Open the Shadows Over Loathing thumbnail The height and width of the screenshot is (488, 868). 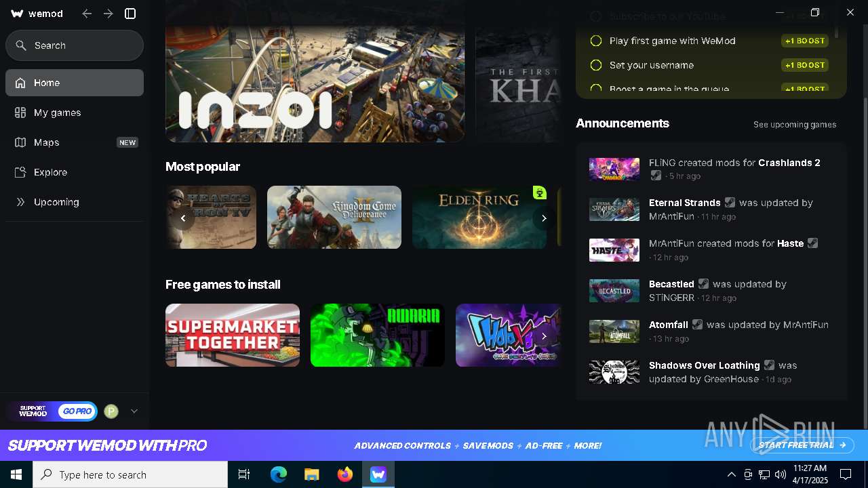coord(614,372)
